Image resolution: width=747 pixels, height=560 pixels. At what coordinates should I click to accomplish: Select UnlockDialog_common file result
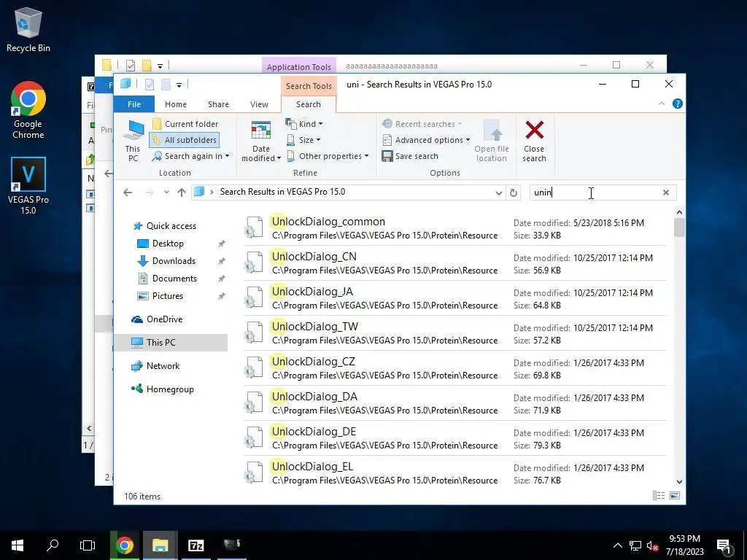(x=454, y=228)
